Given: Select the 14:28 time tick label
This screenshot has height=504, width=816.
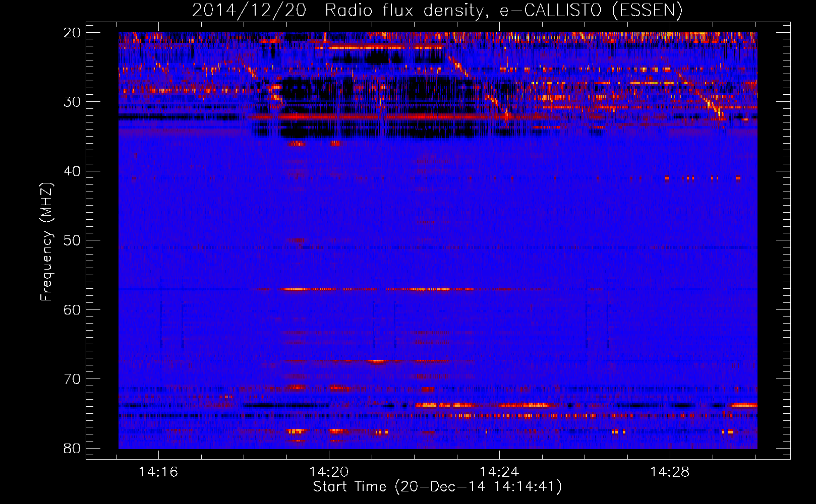Looking at the screenshot, I should 670,472.
